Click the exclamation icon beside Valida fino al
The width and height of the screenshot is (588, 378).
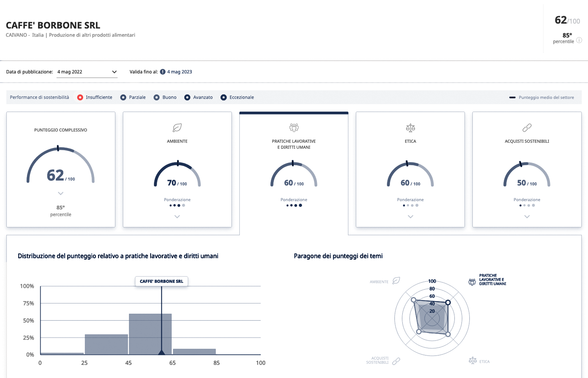tap(163, 72)
